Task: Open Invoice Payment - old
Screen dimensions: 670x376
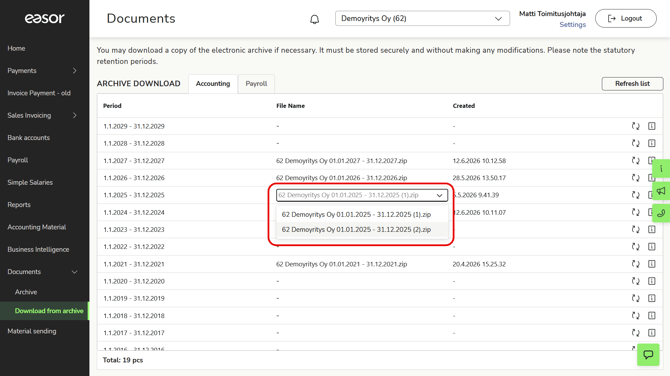Action: [x=39, y=93]
